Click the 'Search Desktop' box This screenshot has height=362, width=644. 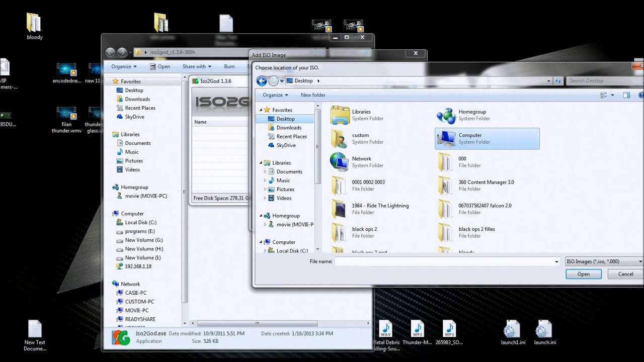(604, 81)
